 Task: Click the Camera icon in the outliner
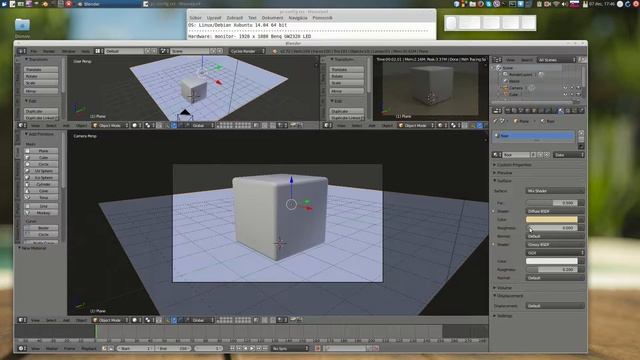pyautogui.click(x=506, y=88)
